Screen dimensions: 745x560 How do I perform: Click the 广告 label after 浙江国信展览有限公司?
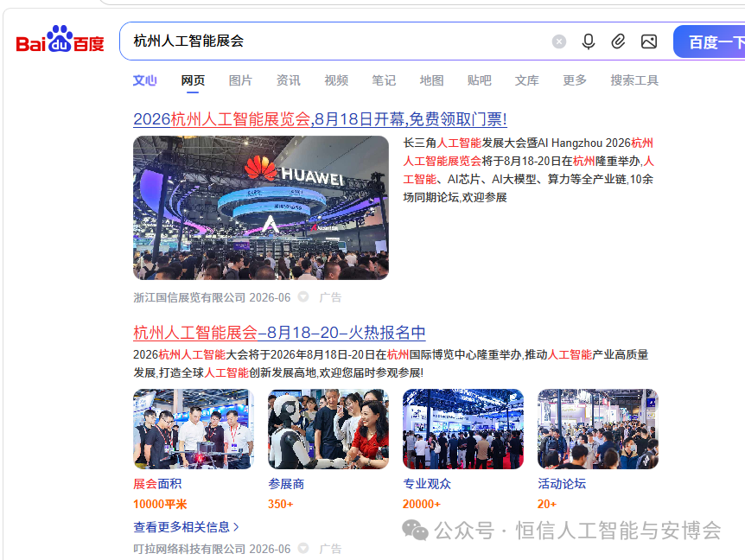point(330,297)
